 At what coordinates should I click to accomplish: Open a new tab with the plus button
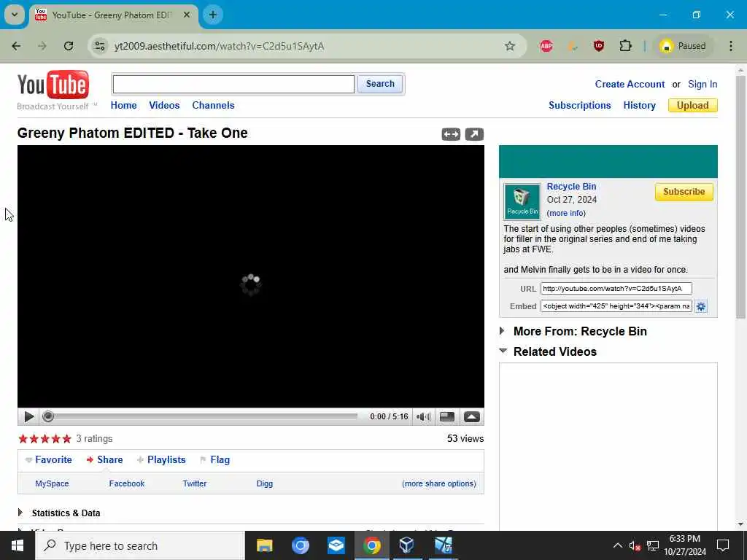pos(212,15)
